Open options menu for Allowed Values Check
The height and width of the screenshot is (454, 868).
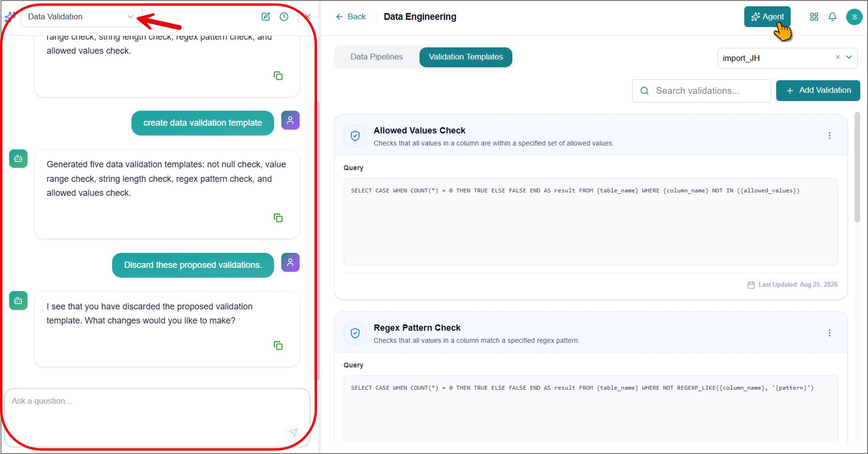[x=829, y=136]
